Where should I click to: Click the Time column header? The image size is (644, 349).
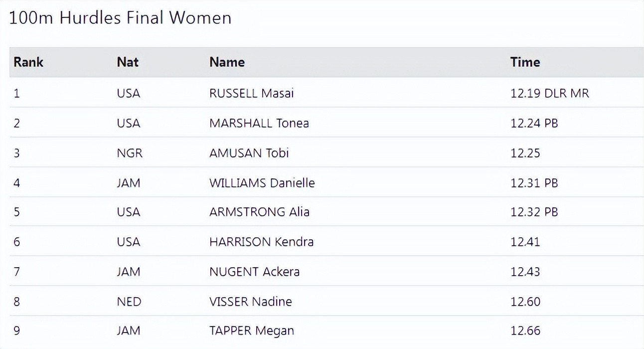click(525, 62)
